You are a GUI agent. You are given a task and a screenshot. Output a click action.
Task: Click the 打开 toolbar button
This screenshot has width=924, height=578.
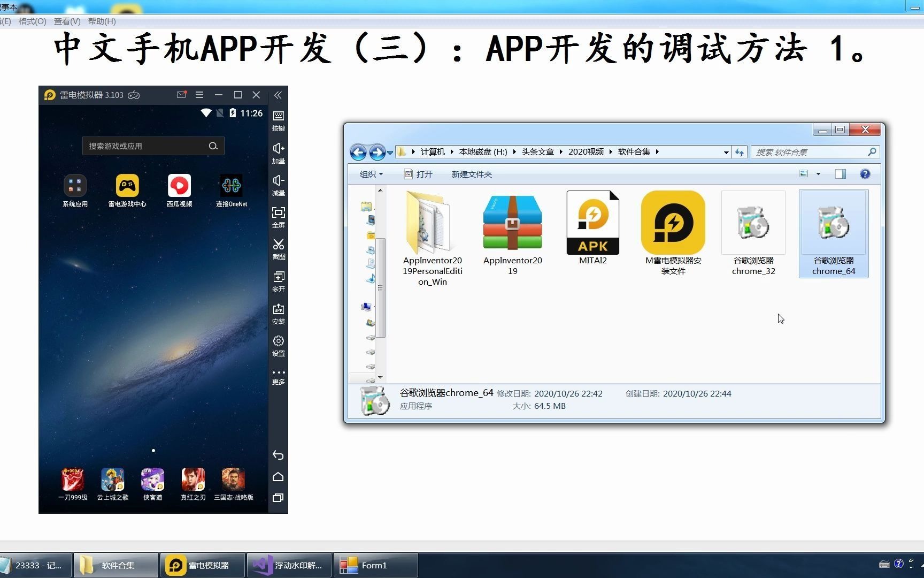418,174
